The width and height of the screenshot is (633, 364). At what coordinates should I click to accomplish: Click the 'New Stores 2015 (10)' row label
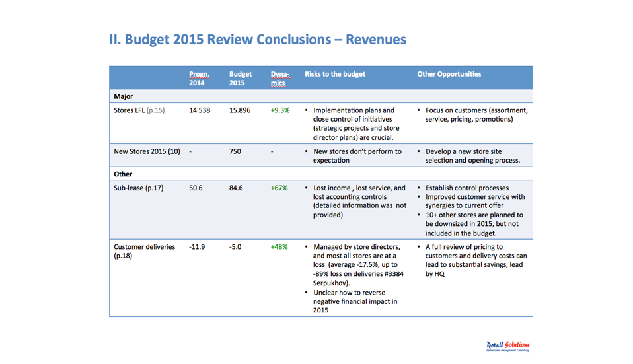click(147, 151)
